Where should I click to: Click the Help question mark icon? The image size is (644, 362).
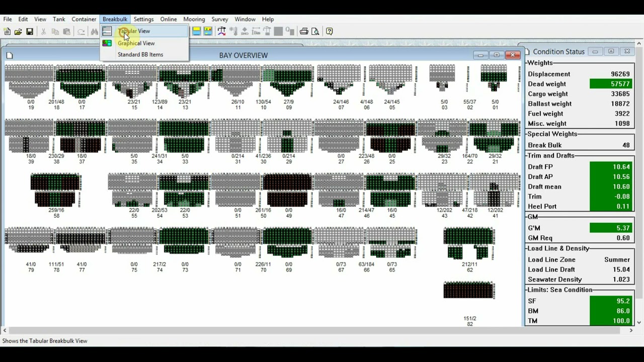point(329,31)
